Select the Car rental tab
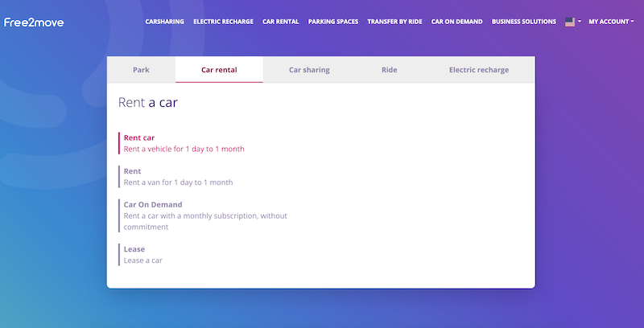 [219, 70]
